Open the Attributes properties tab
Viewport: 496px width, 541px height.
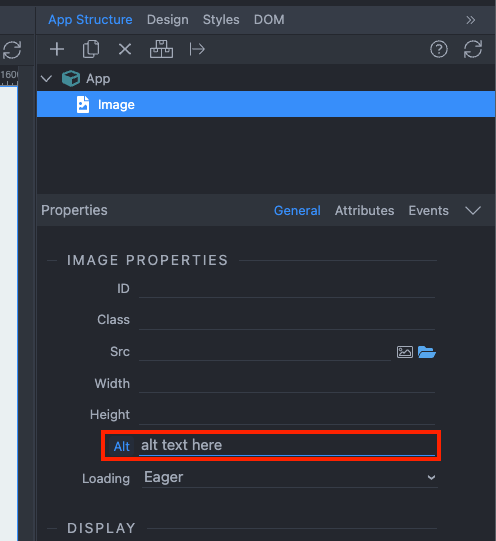pos(364,210)
